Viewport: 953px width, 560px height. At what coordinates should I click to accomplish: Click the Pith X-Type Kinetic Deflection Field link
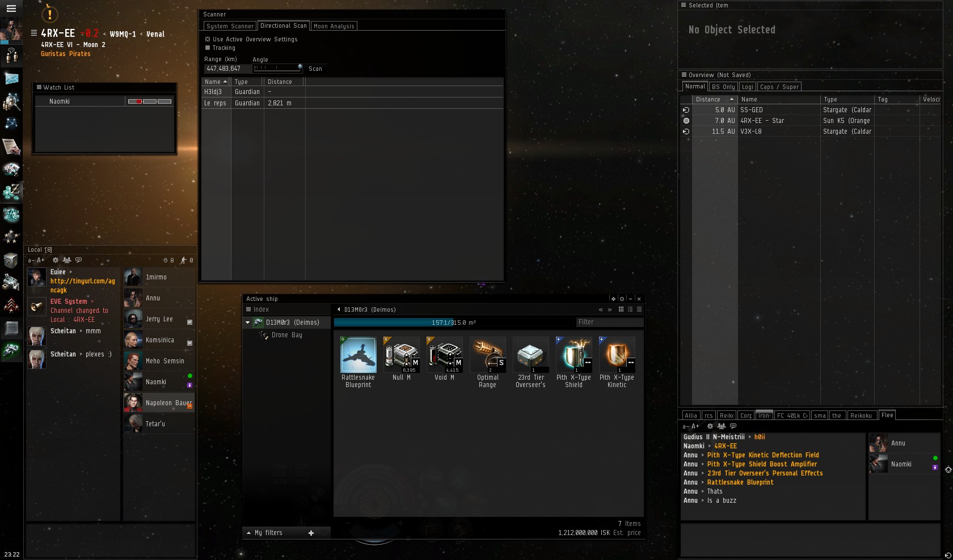(x=763, y=455)
